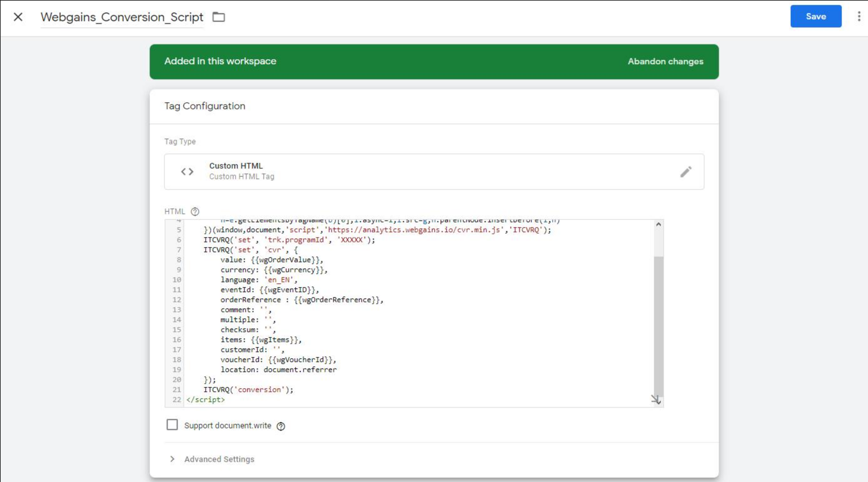Click the pencil icon to edit tag type
The width and height of the screenshot is (868, 482).
coord(686,172)
